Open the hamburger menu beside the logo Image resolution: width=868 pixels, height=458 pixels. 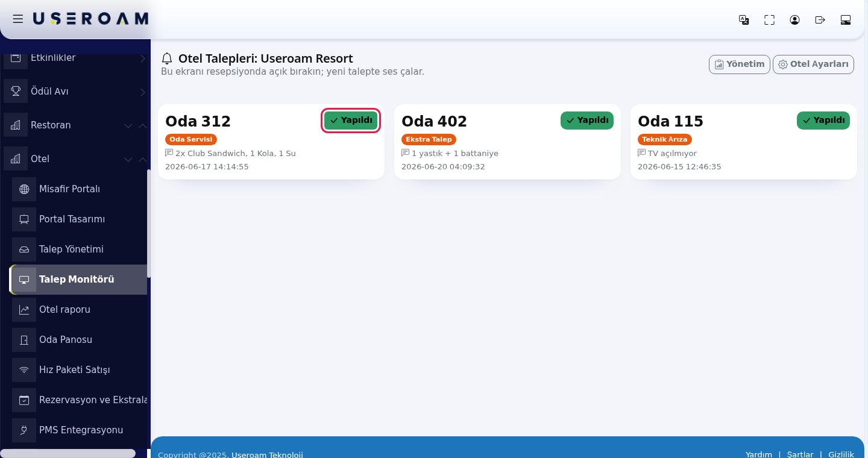(x=18, y=19)
